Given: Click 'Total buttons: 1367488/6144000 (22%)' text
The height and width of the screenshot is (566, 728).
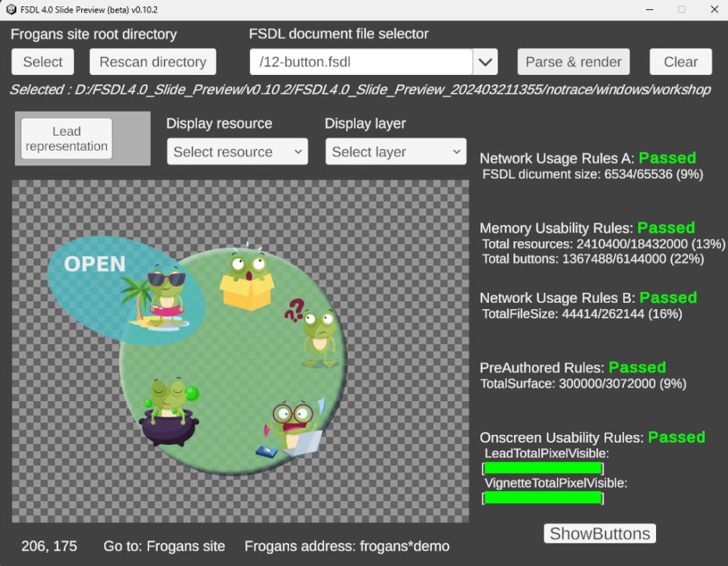Looking at the screenshot, I should pyautogui.click(x=593, y=259).
